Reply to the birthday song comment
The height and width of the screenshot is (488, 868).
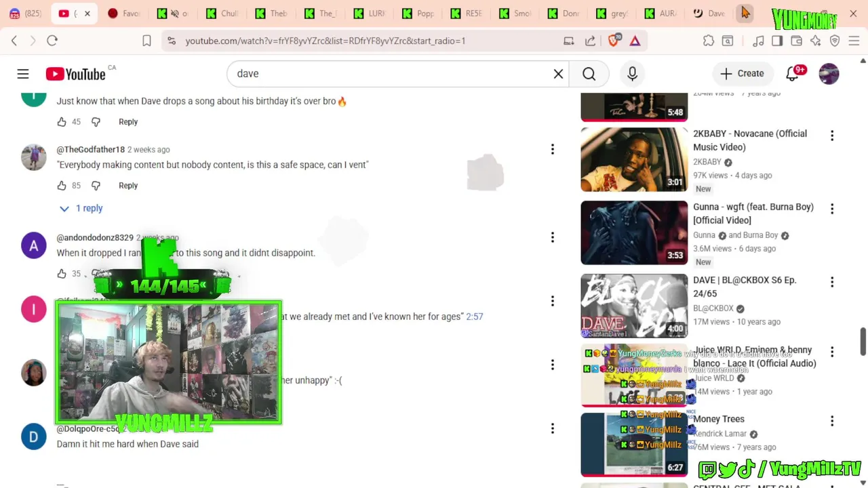click(x=128, y=122)
